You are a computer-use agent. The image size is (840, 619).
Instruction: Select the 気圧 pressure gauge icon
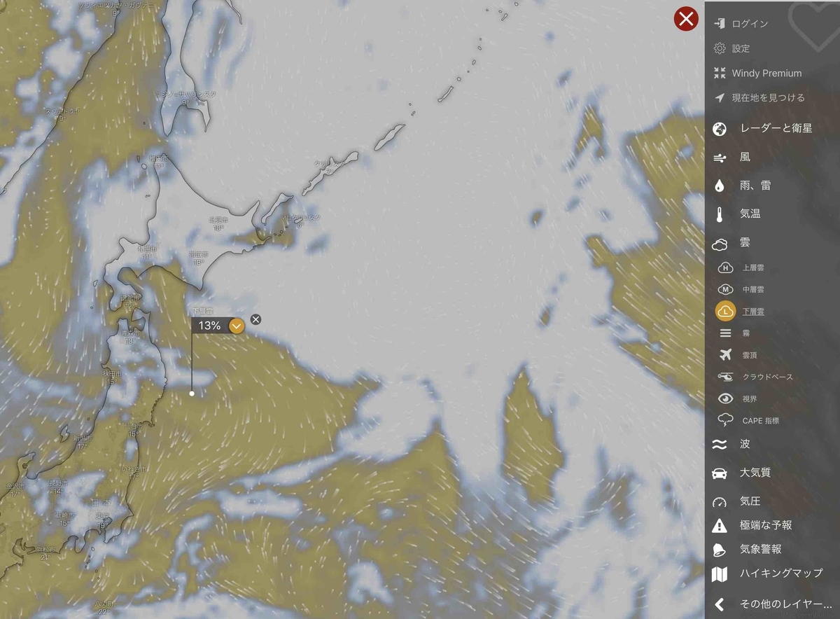click(720, 501)
